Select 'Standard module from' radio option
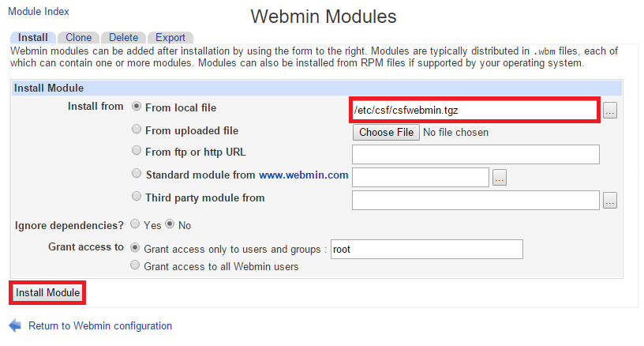 pos(137,174)
